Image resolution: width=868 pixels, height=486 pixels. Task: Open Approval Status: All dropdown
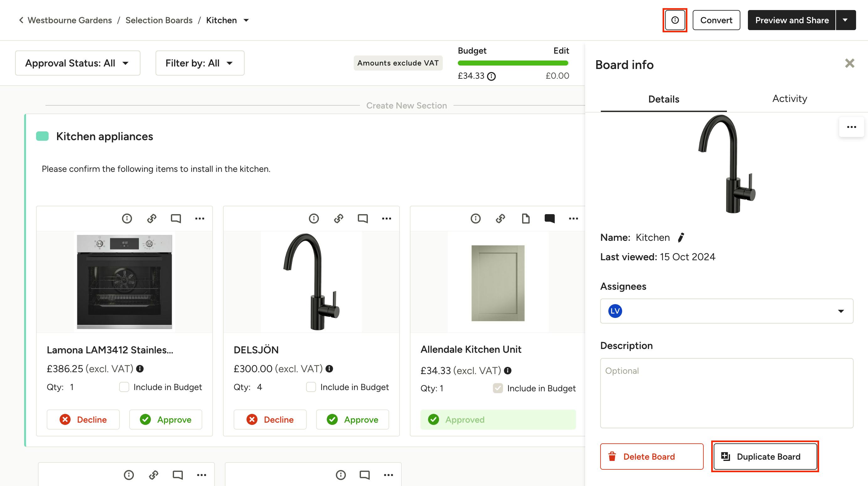point(77,63)
